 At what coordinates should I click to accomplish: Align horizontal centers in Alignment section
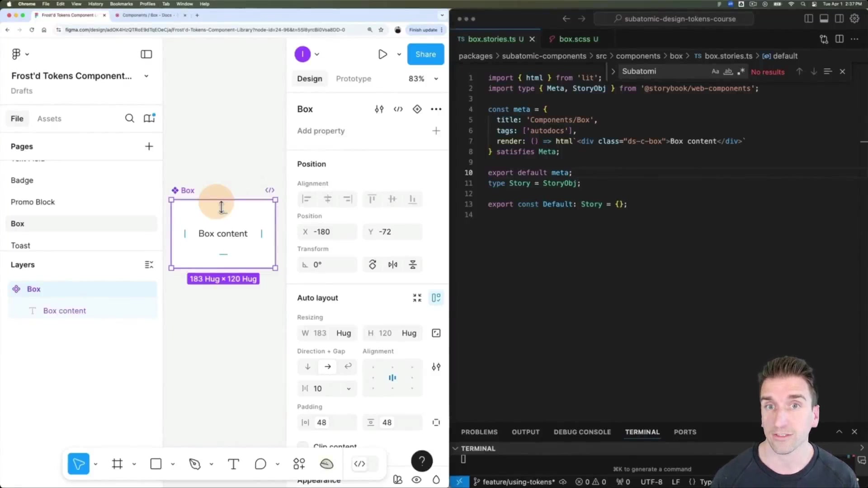[328, 199]
